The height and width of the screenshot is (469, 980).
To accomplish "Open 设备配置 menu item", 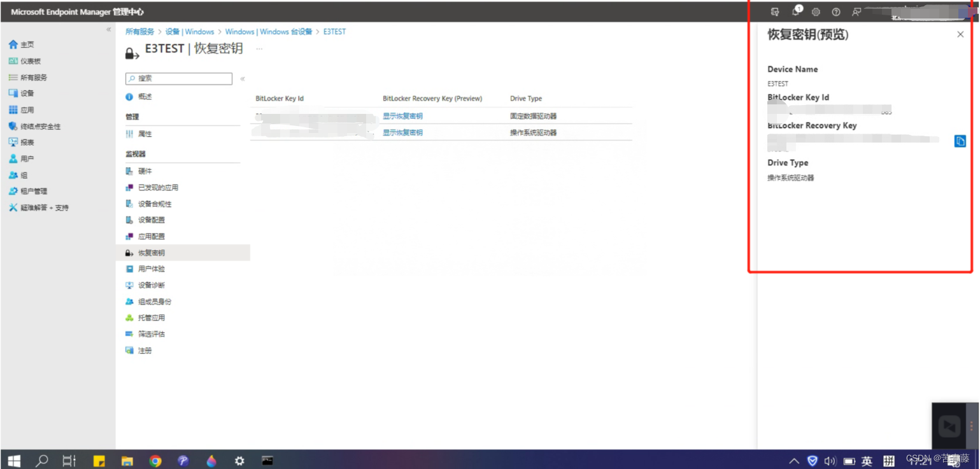I will 145,220.
